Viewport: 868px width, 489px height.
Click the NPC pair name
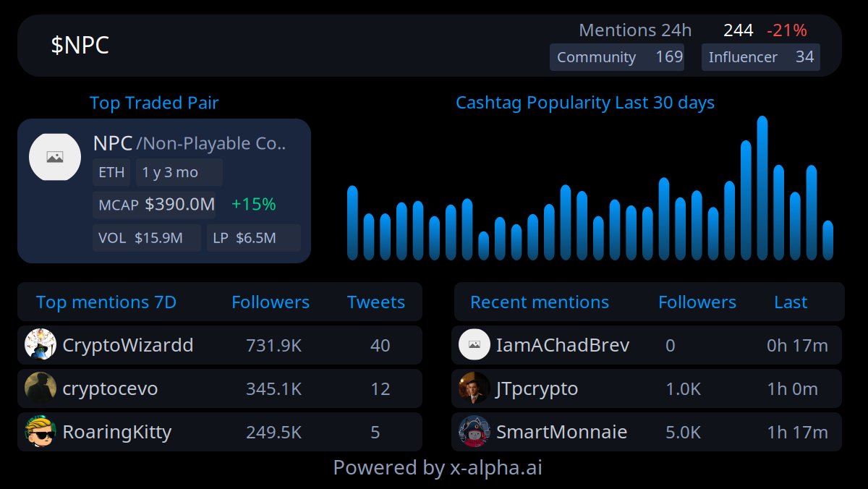(113, 143)
